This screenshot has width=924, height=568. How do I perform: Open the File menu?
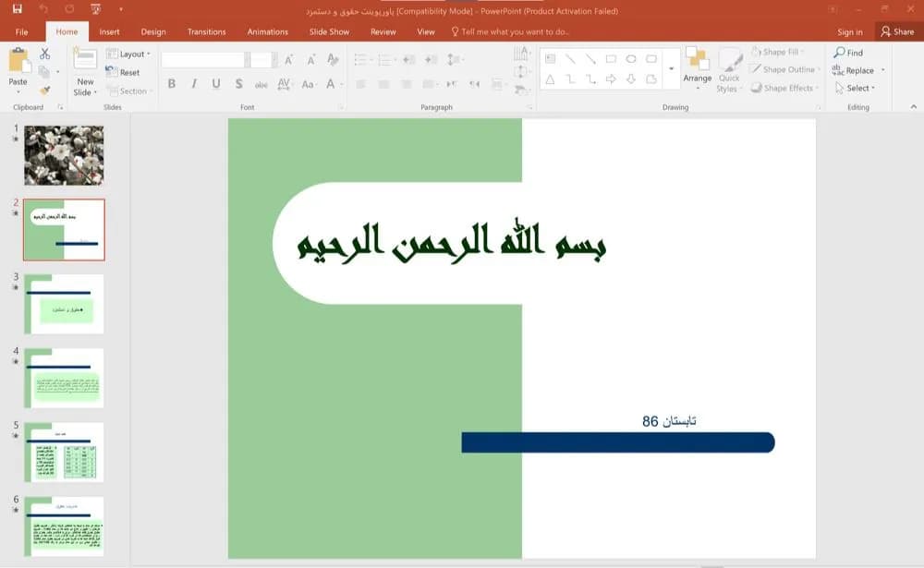point(22,31)
